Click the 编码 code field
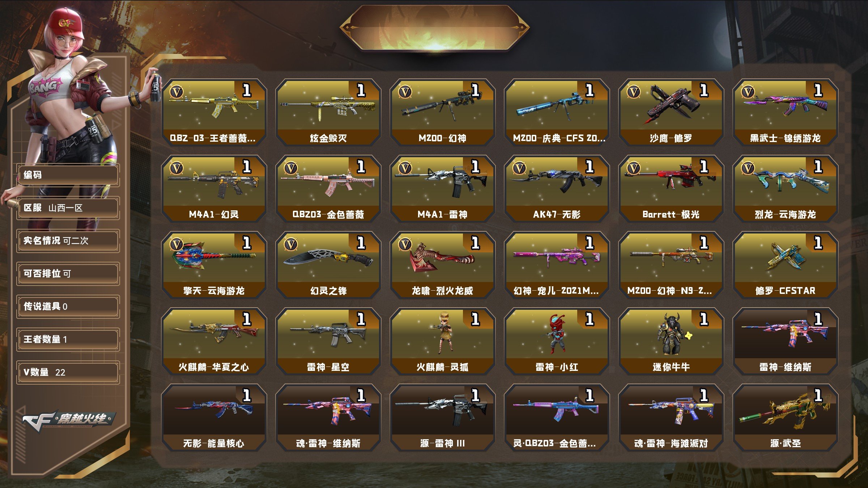This screenshot has width=868, height=488. point(68,175)
